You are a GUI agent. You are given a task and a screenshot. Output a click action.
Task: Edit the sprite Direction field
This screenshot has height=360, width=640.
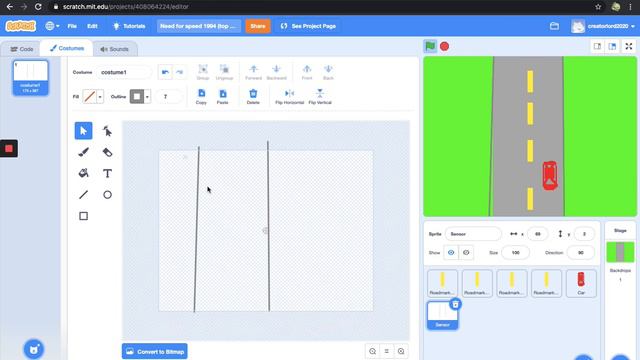click(x=580, y=253)
